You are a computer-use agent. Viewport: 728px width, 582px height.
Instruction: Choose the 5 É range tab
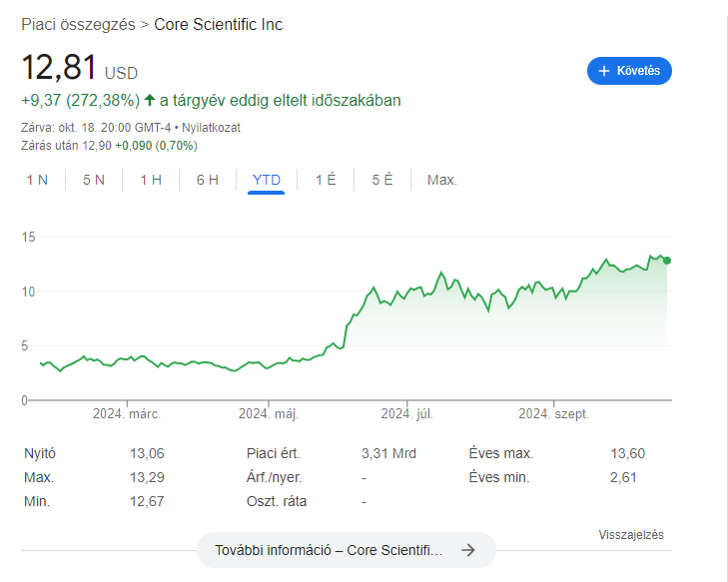tap(382, 180)
